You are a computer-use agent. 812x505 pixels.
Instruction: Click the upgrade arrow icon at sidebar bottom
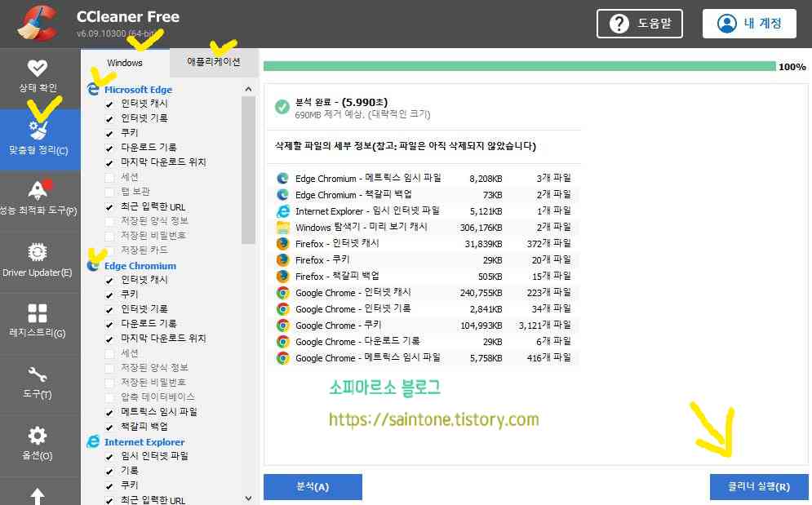click(x=38, y=496)
